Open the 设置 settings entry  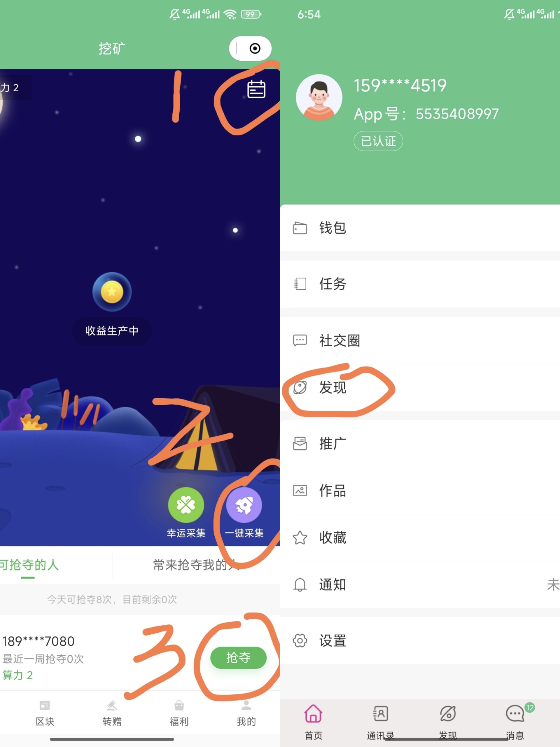coord(420,640)
